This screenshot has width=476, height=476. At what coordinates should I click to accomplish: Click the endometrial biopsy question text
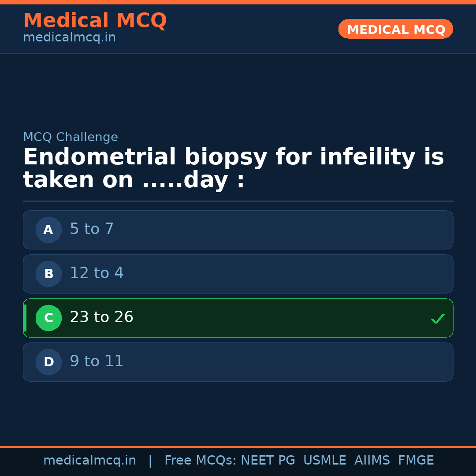(233, 169)
